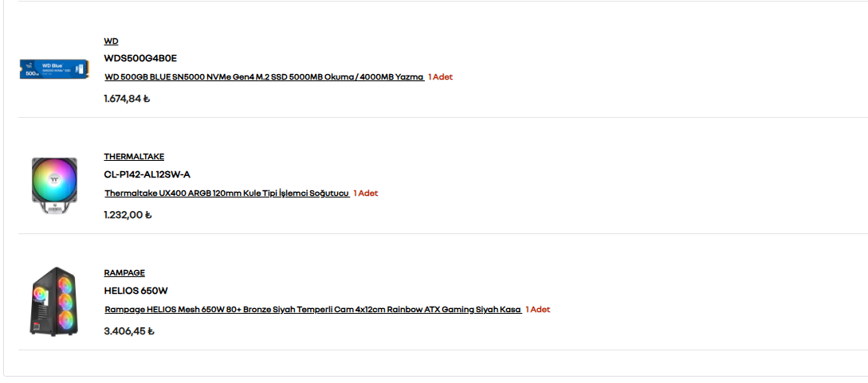Open the Thermaltake UX400 ARGB cooler link
This screenshot has width=868, height=383.
pos(227,193)
